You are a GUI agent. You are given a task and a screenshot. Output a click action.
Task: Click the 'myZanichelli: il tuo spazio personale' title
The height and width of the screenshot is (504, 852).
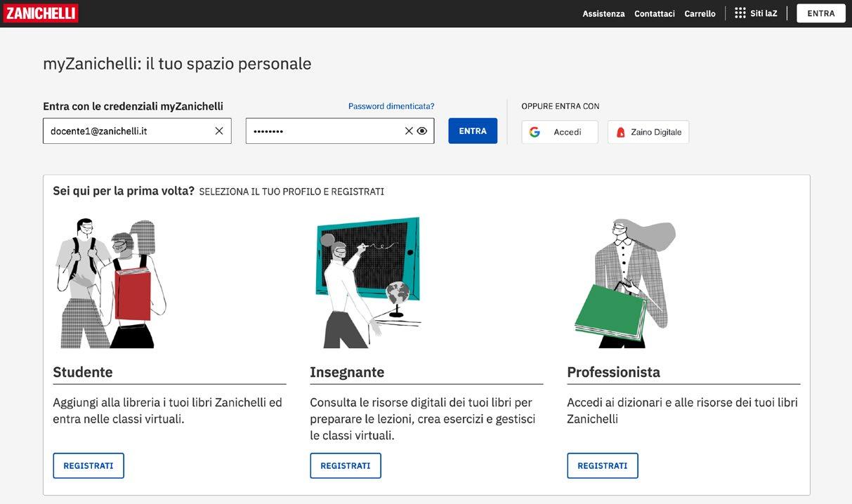[177, 64]
